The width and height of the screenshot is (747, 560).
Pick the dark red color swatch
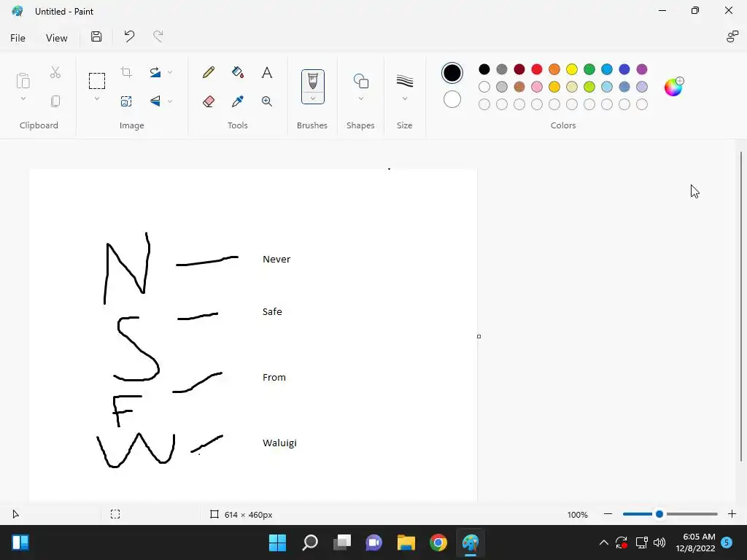pos(519,69)
